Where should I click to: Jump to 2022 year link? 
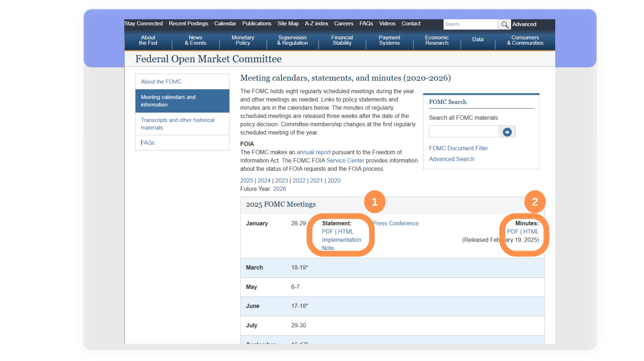(x=299, y=181)
